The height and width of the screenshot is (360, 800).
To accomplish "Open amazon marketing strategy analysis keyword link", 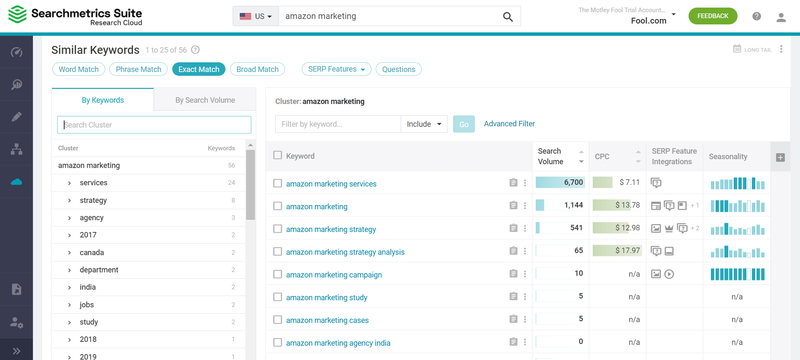I will point(345,252).
